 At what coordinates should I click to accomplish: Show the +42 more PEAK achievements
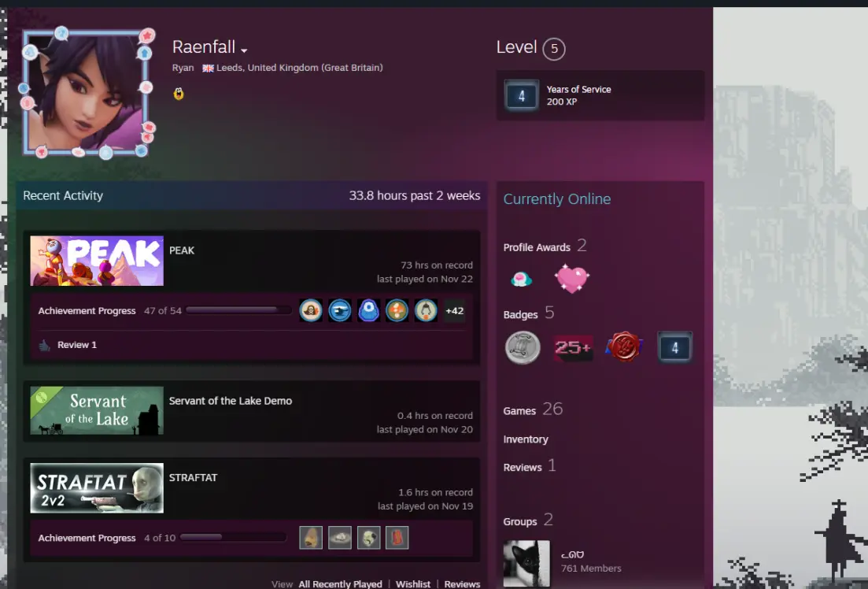[454, 310]
